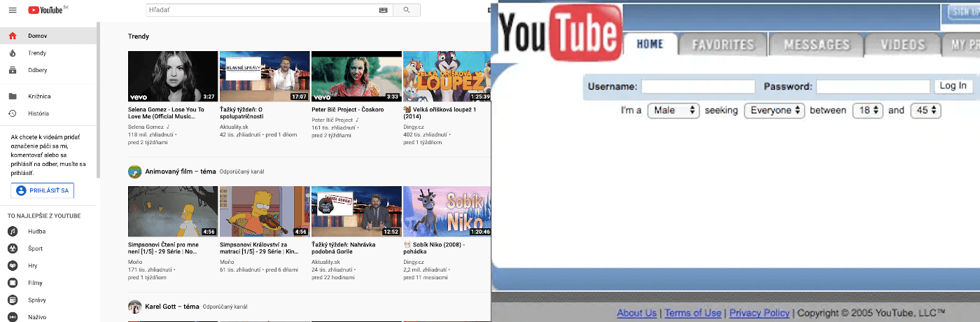Open the Male gender dropdown

[x=673, y=111]
